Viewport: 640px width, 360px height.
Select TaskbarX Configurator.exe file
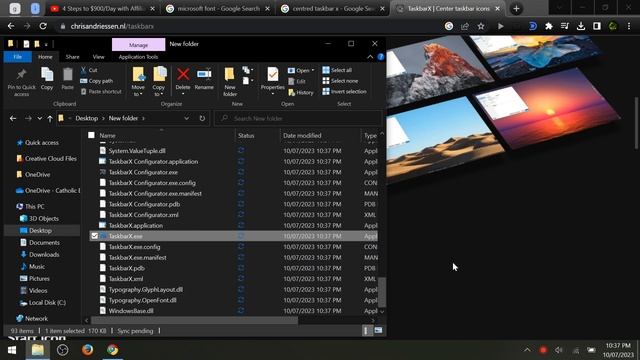coord(143,172)
